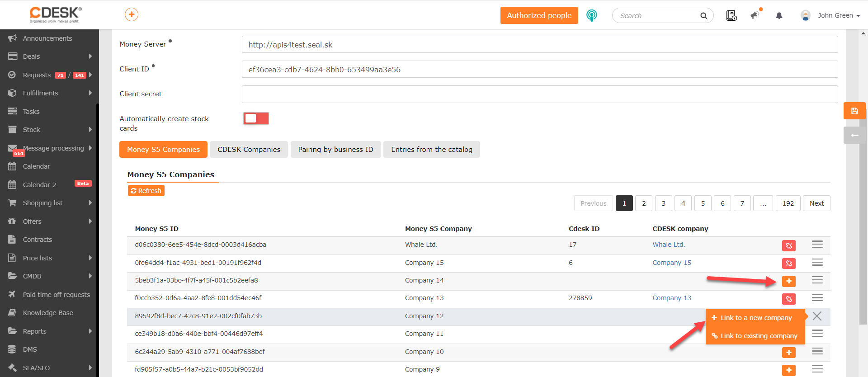
Task: Unlink Company 13 pairing icon
Action: [x=789, y=299]
